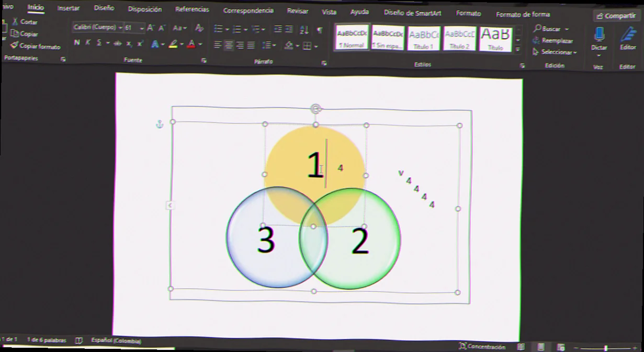This screenshot has height=352, width=644.
Task: Apply text highlight color
Action: pos(173,44)
